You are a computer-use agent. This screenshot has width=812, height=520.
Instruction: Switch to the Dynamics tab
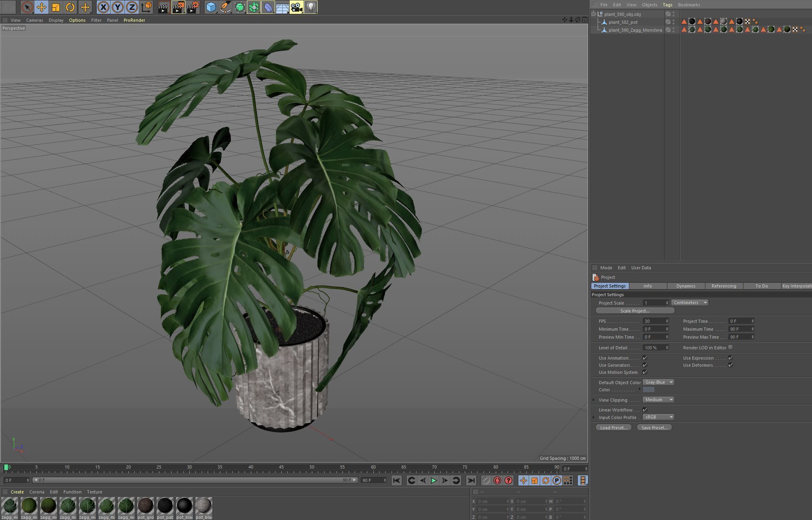[x=686, y=286]
